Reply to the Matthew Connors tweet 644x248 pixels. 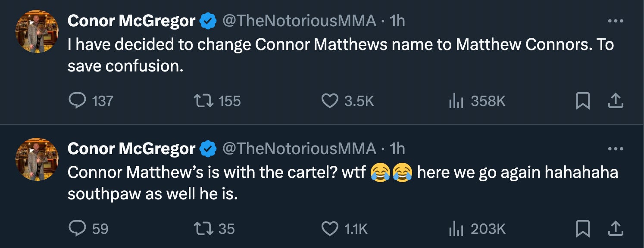click(78, 101)
